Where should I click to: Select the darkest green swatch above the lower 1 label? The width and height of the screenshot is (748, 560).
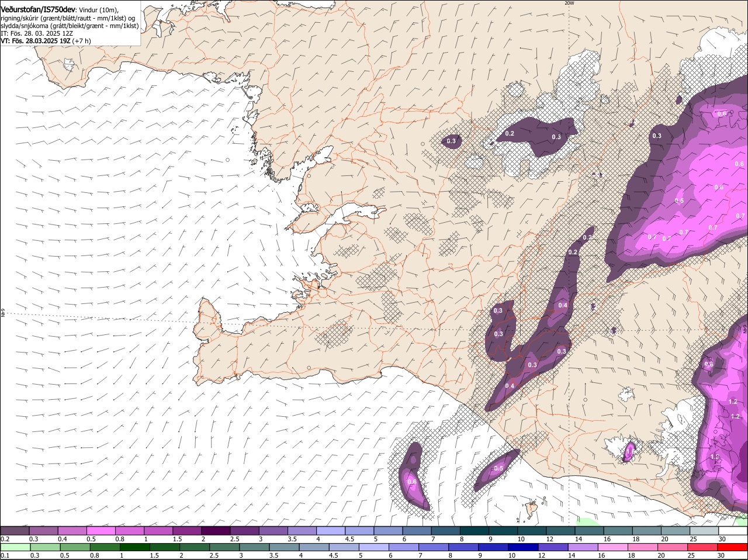[x=134, y=547]
